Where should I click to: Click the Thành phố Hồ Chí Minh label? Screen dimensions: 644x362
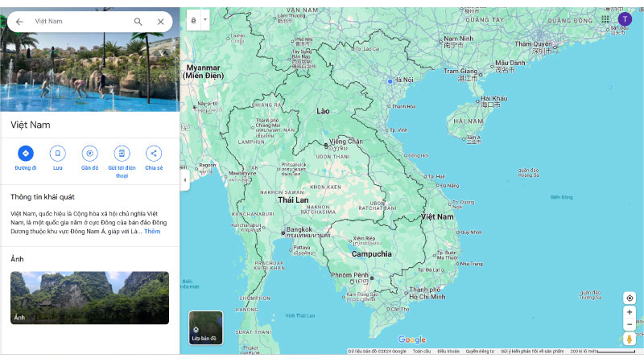pyautogui.click(x=427, y=293)
